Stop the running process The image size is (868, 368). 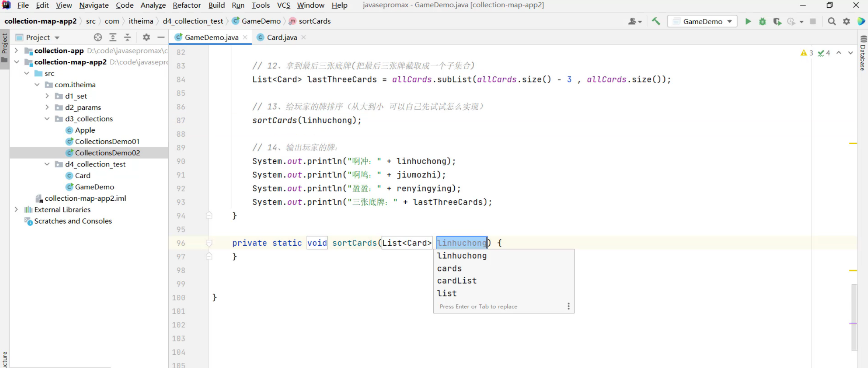[813, 21]
